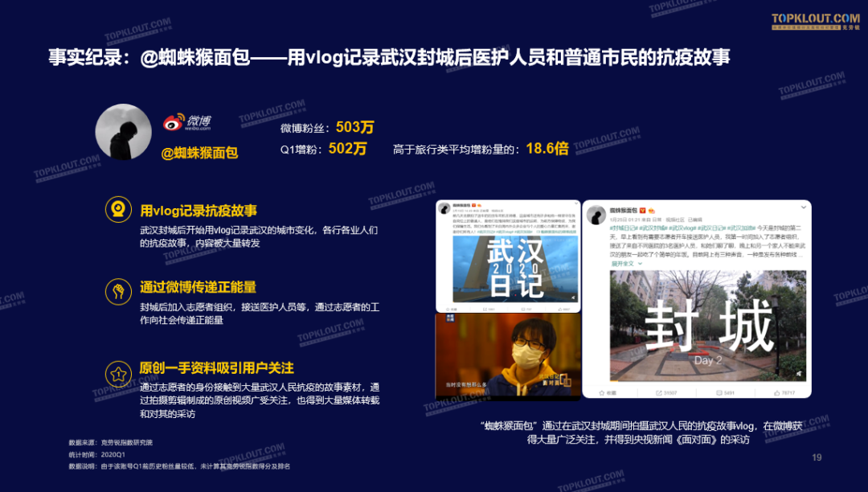Screen dimensions: 868x492
Task: Click the large round profile avatar photo
Action: 123,132
